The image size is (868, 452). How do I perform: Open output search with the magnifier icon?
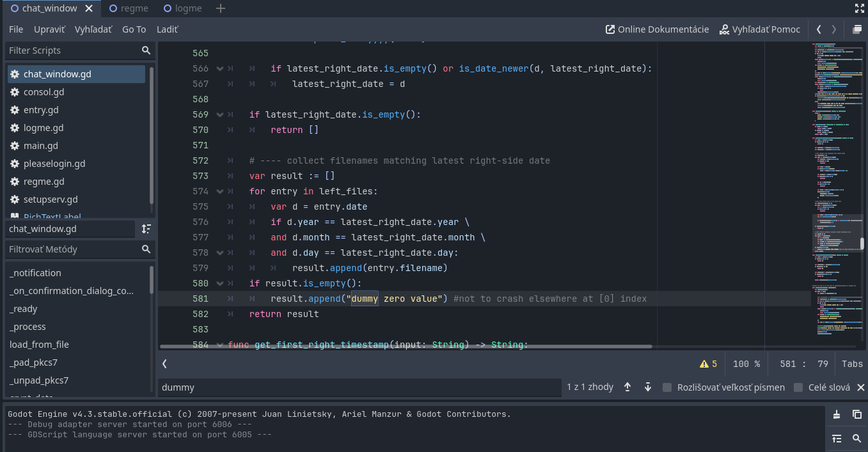[x=857, y=439]
